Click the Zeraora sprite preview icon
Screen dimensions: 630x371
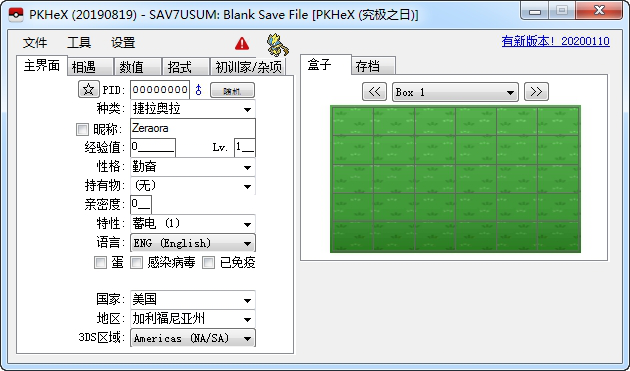click(x=278, y=45)
